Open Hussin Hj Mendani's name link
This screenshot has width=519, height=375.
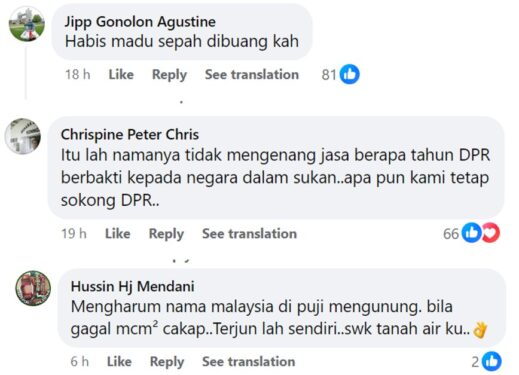(133, 286)
